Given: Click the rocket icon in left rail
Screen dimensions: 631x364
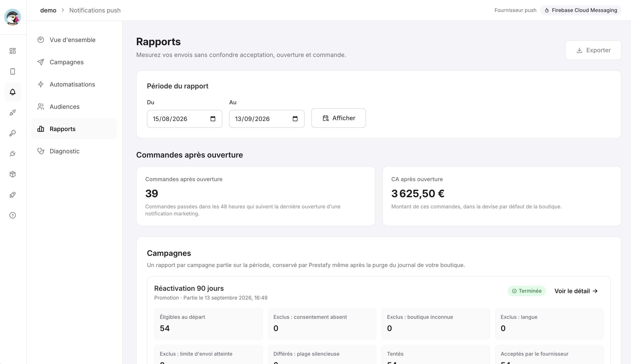Looking at the screenshot, I should tap(12, 195).
